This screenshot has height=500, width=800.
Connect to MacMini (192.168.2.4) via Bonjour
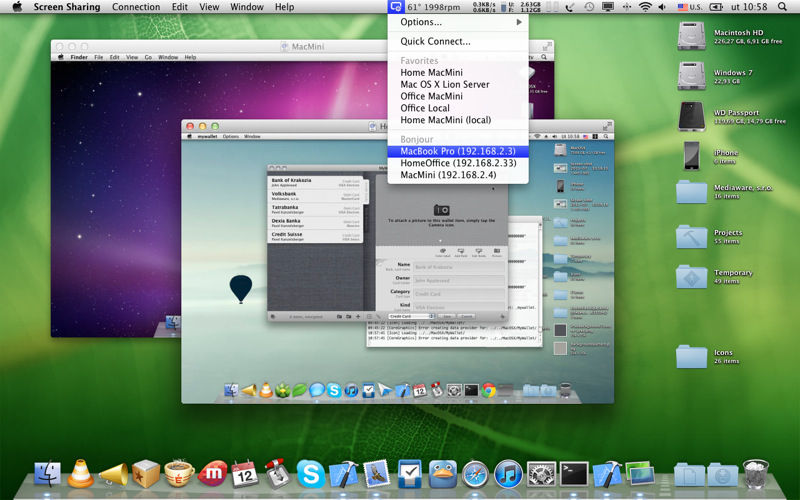click(x=458, y=174)
